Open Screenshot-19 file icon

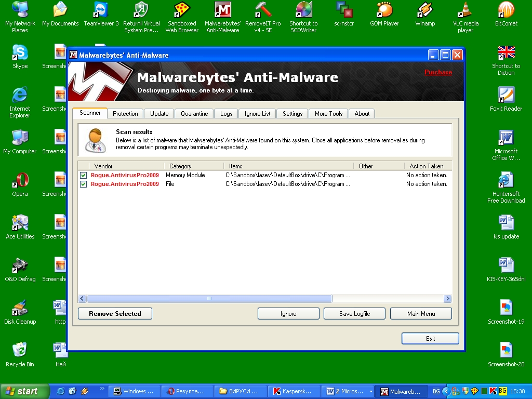[506, 312]
